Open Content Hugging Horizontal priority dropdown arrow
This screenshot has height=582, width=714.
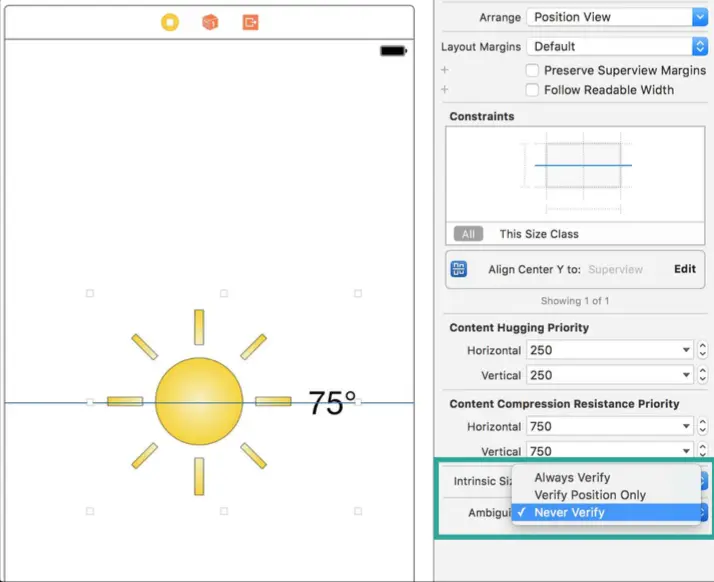tap(686, 350)
